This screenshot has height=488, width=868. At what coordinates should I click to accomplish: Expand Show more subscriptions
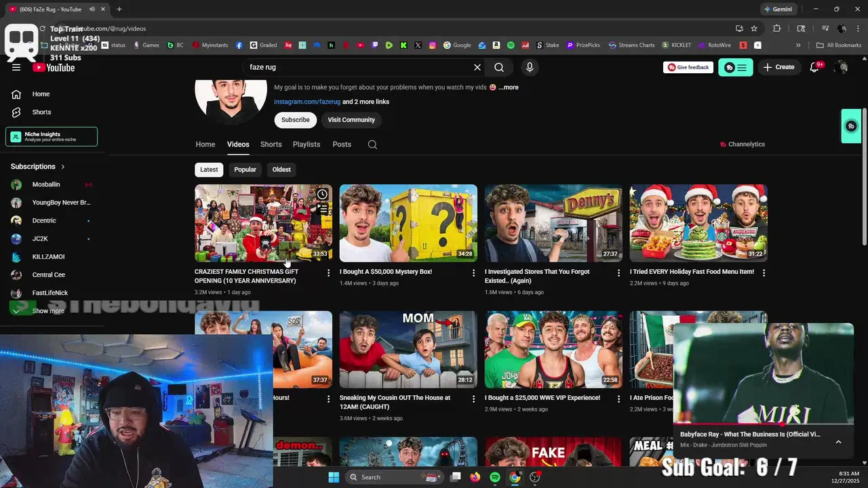(x=47, y=311)
